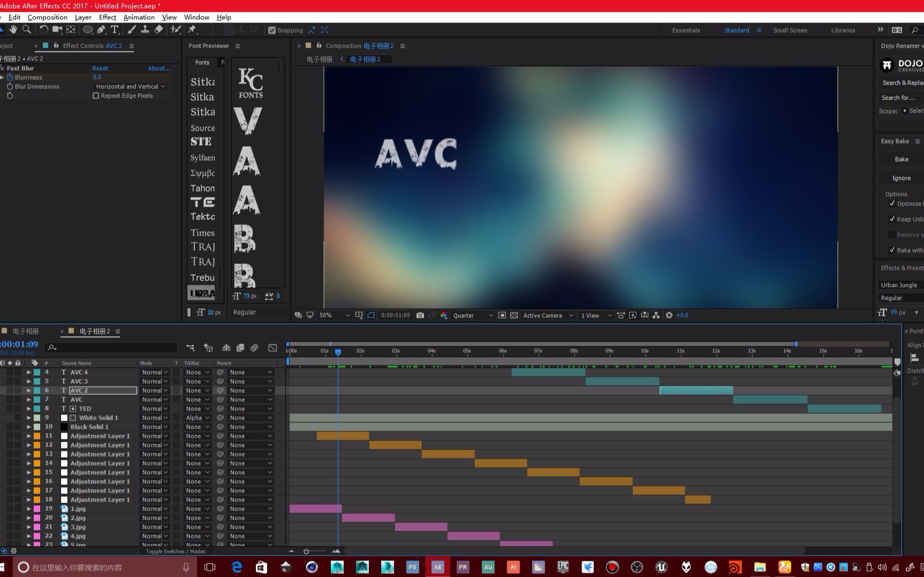Expand the 1.jpg layer properties
924x577 pixels.
29,509
